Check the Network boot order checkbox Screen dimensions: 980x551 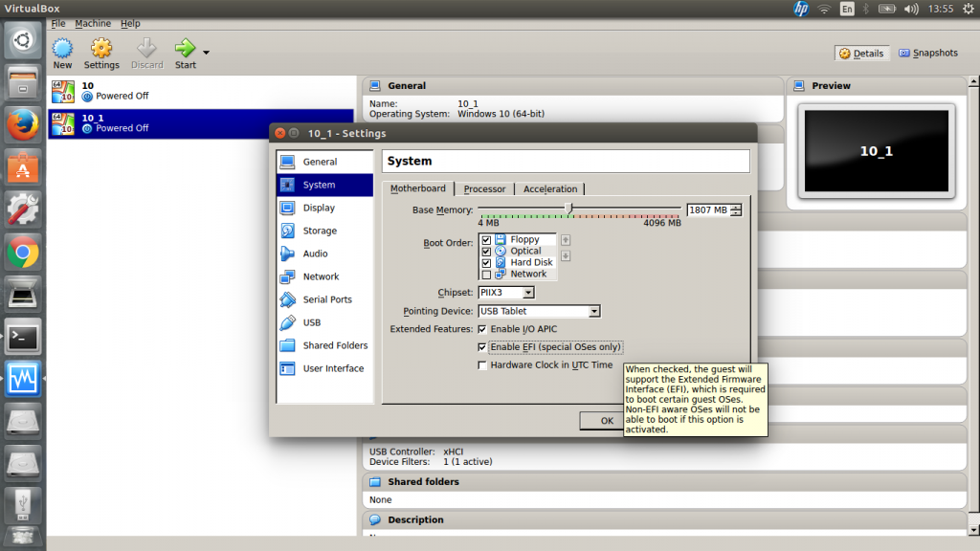(x=487, y=275)
